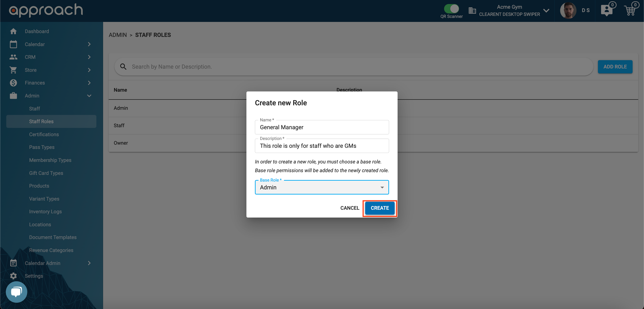Click the approach logo
This screenshot has height=309, width=644.
[x=46, y=10]
